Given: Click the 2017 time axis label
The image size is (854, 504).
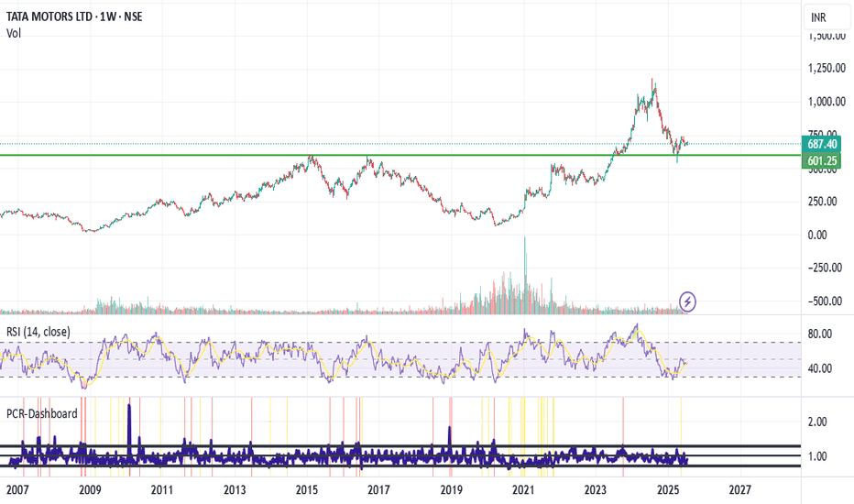Looking at the screenshot, I should pyautogui.click(x=378, y=490).
